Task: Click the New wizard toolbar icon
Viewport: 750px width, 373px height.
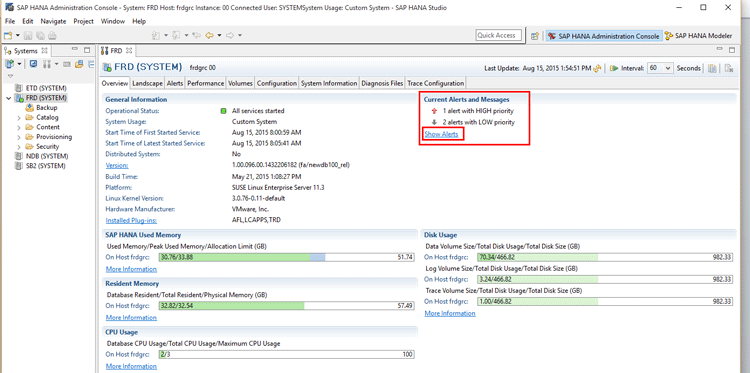Action: (x=8, y=35)
